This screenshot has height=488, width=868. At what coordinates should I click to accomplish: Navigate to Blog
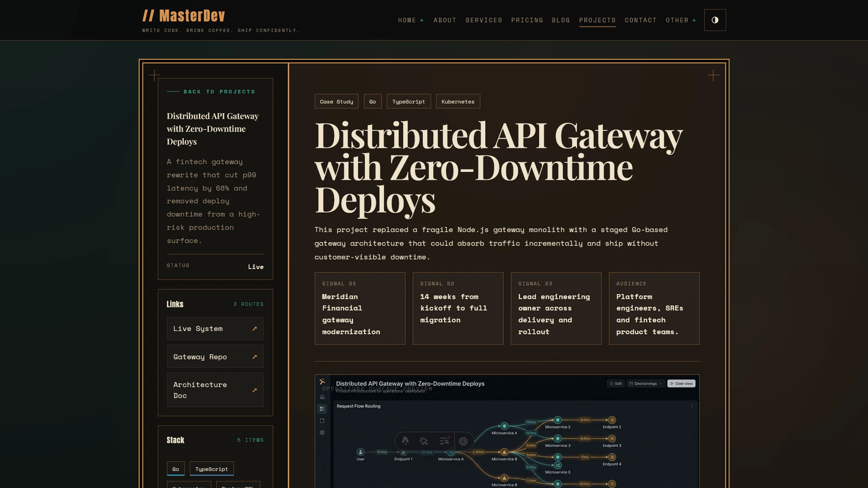click(x=561, y=20)
